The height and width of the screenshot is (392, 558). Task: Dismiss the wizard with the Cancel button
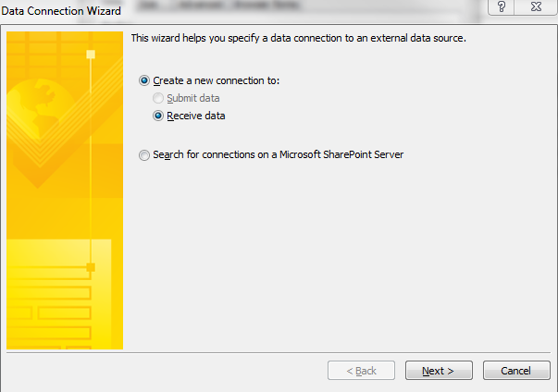(x=516, y=371)
